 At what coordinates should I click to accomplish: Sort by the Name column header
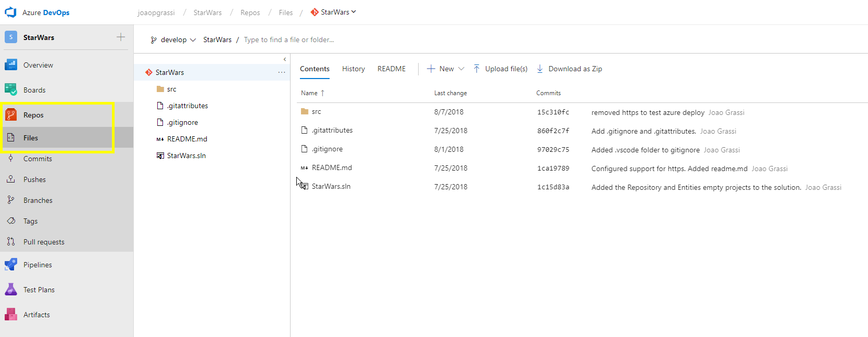click(312, 93)
